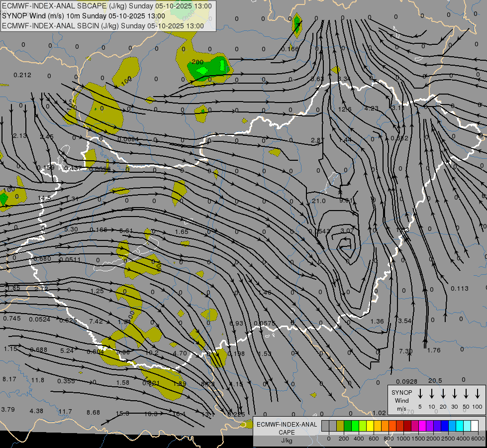
Task: Click the 0.680 value on the map
Action: pyautogui.click(x=42, y=259)
